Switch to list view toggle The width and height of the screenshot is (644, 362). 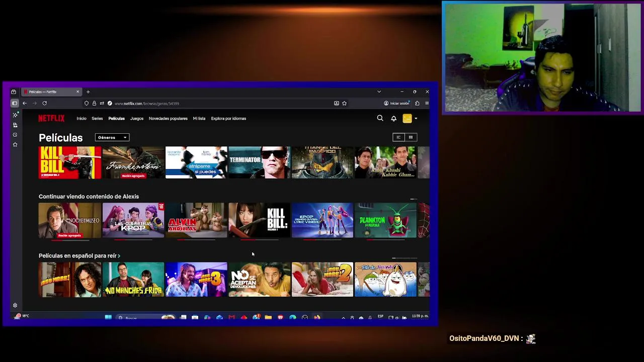coord(398,137)
